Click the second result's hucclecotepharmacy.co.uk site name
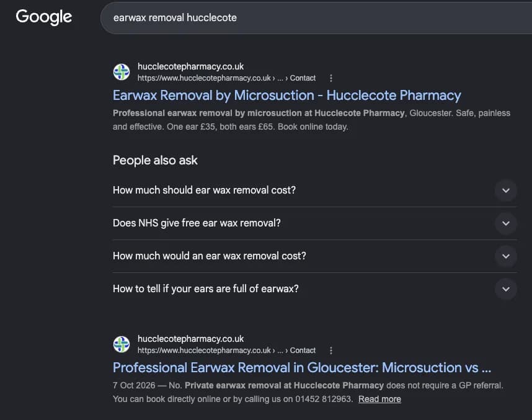 pos(190,339)
